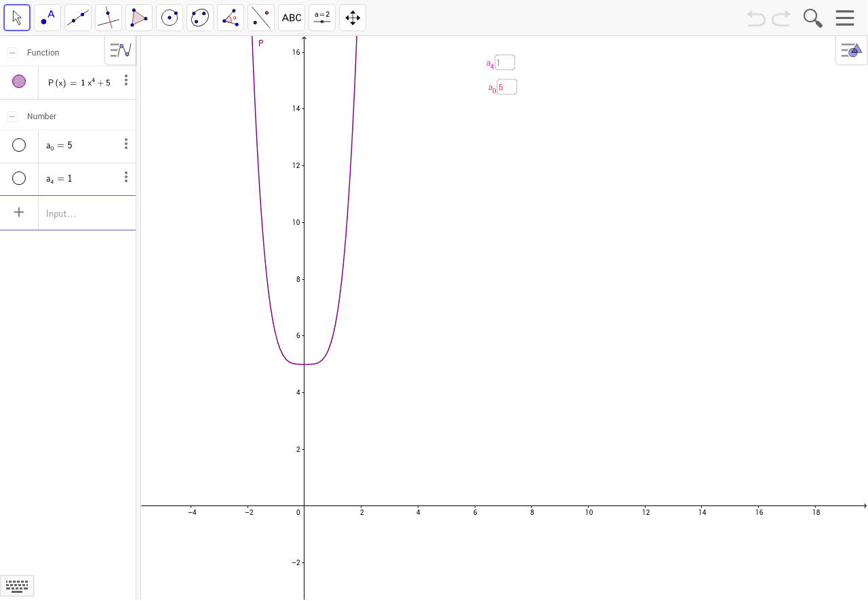This screenshot has height=601, width=868.
Task: Select the Angle tool
Action: tap(231, 18)
